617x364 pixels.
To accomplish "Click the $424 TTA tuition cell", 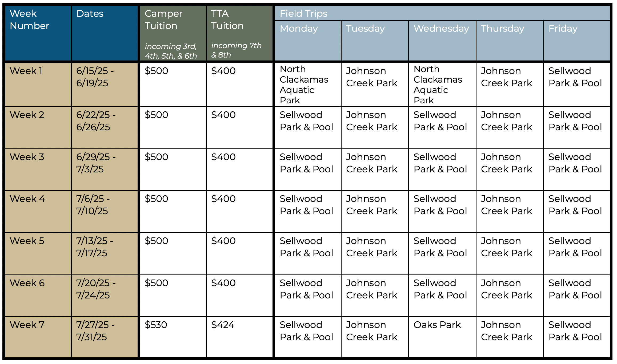I will coord(239,337).
